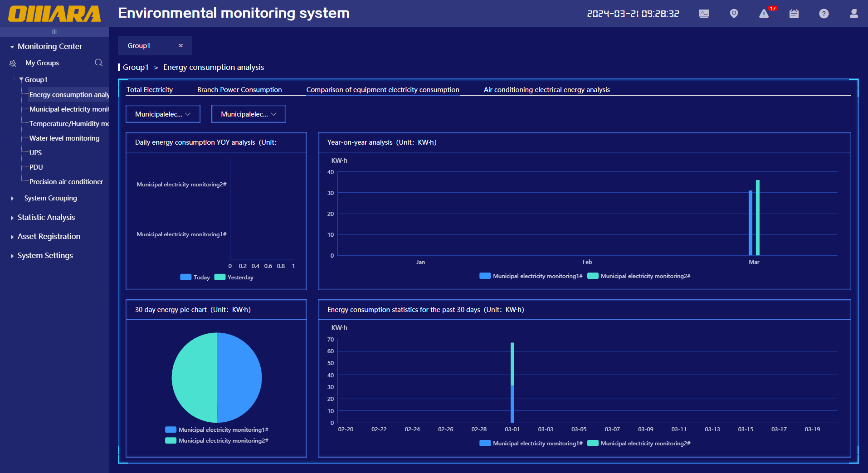Click the search icon beside My Groups
Screen dimensions: 868x473
[98, 63]
